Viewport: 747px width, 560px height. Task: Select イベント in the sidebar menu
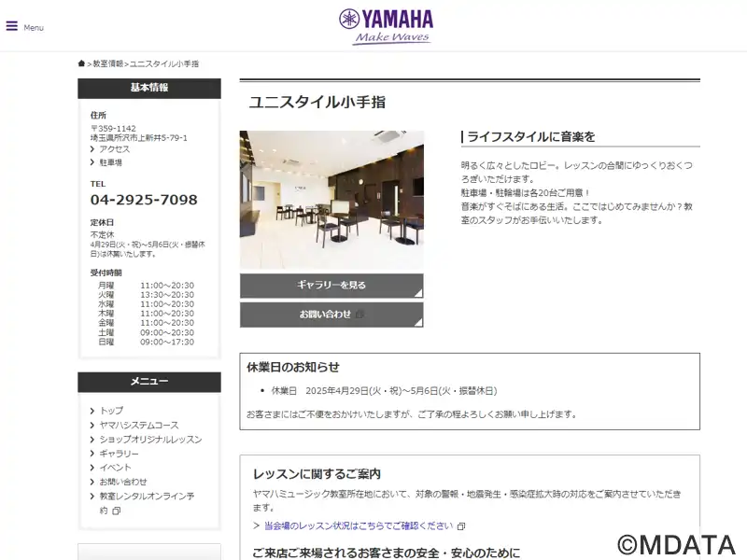115,468
